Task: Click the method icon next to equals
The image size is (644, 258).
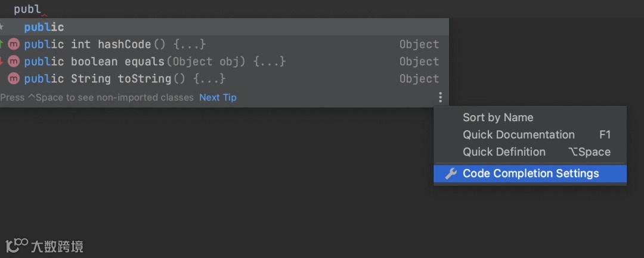Action: tap(14, 62)
